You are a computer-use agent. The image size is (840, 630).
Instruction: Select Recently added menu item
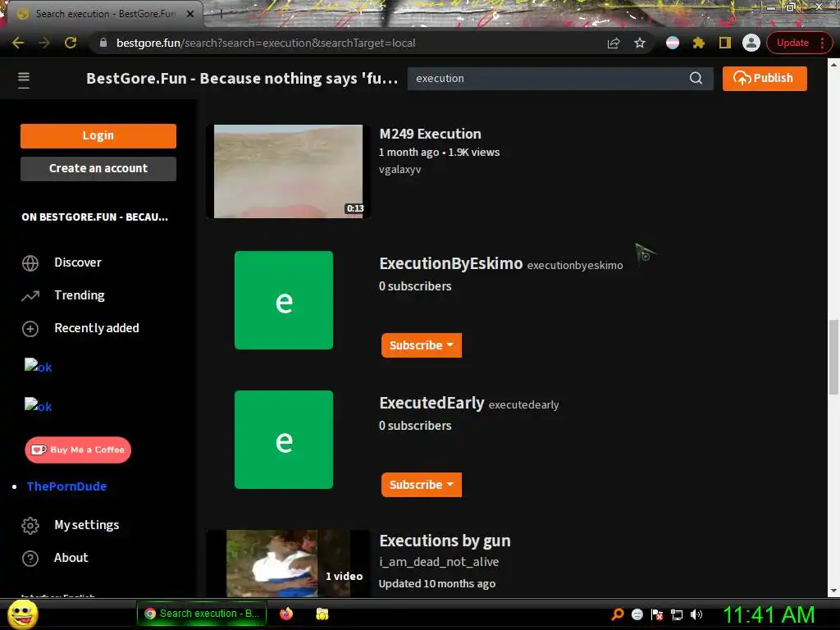click(x=97, y=328)
